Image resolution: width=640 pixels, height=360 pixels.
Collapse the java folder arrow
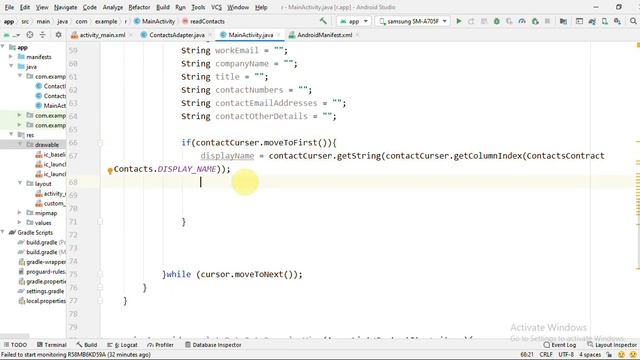(11, 66)
